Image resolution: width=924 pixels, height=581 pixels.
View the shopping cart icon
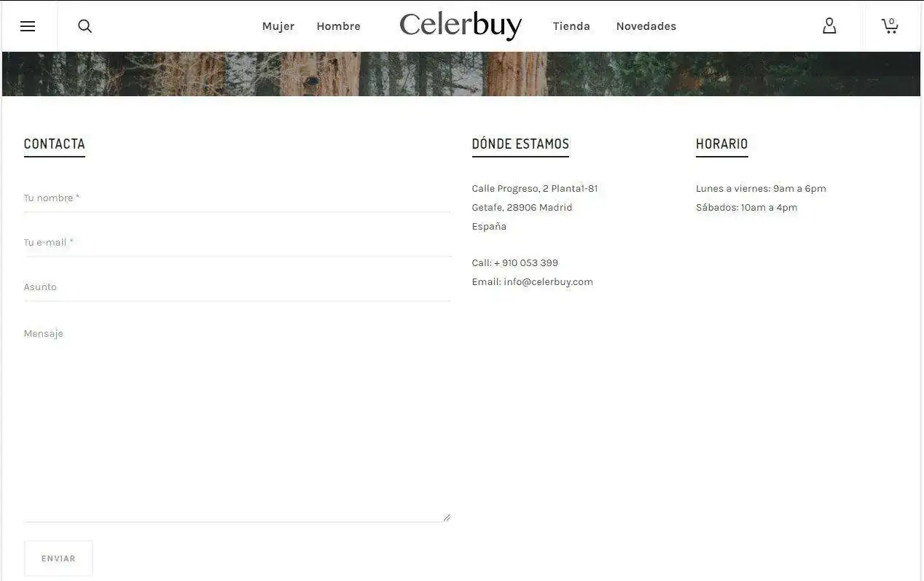890,26
